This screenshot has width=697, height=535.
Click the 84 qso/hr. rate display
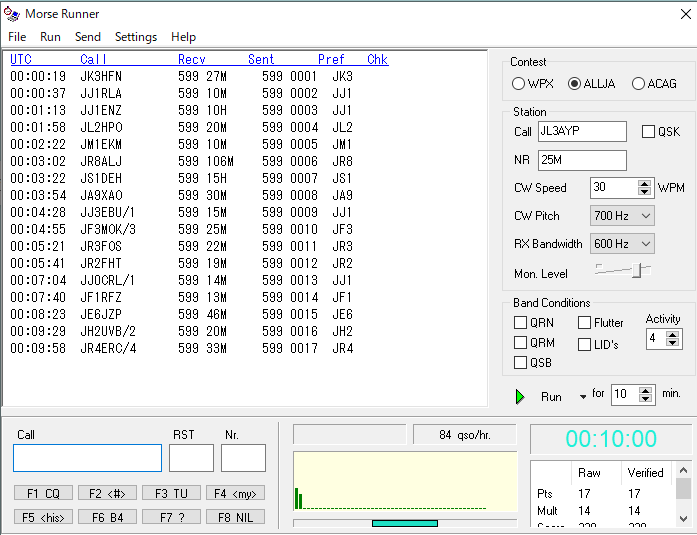tap(465, 435)
